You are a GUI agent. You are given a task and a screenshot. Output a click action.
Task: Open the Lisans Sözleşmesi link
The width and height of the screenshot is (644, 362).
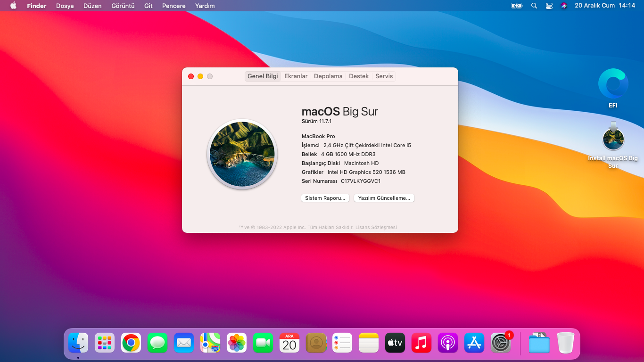[376, 227]
